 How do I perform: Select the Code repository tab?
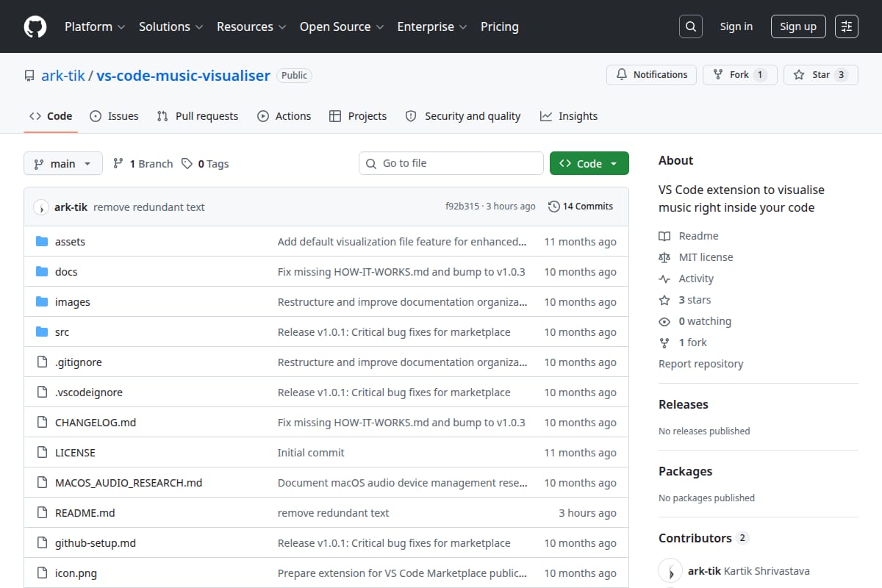51,116
